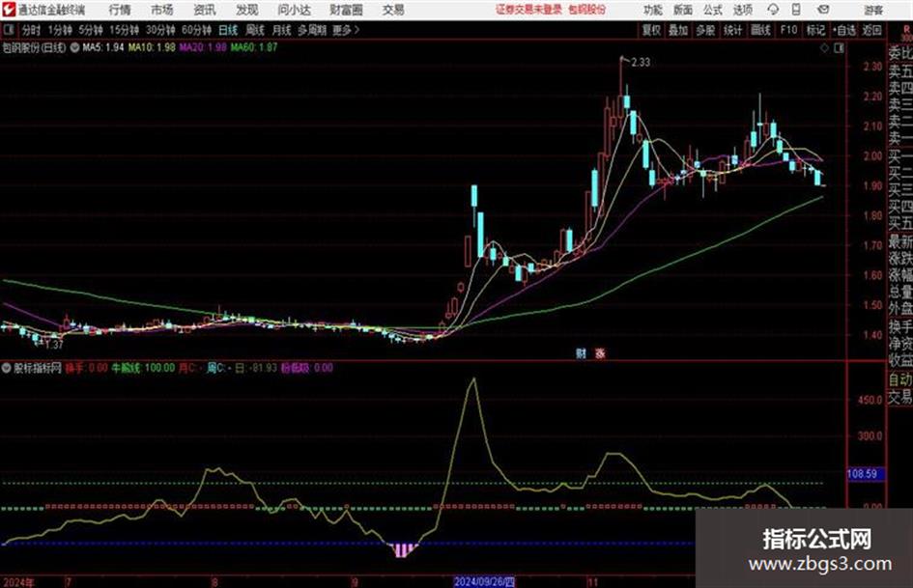The image size is (913, 588).
Task: Switch to 15分钟 chart period
Action: click(124, 30)
